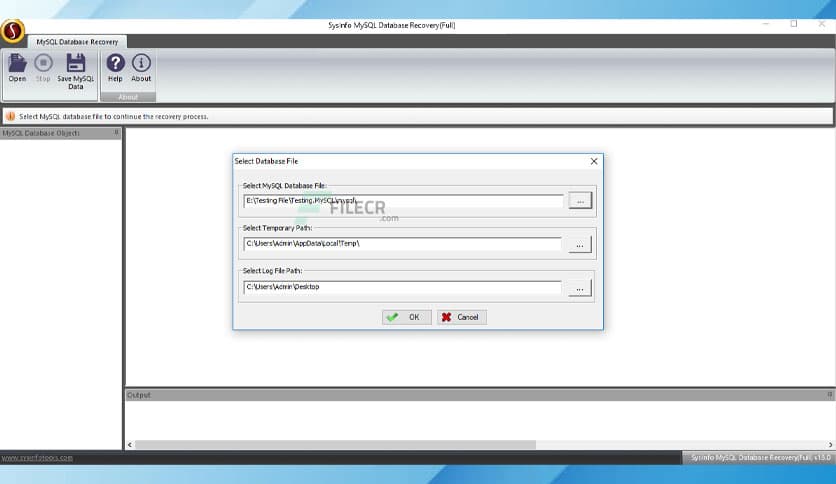836x484 pixels.
Task: Click the Log File Path input field
Action: click(403, 287)
